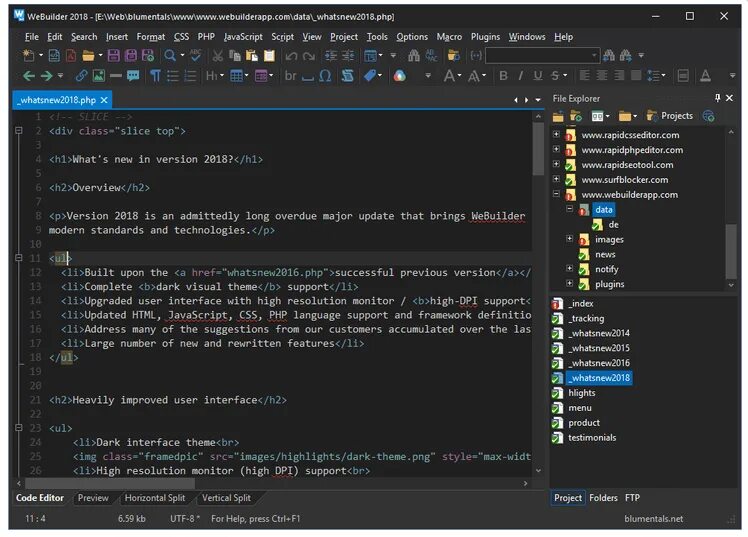Click the New document icon

click(x=28, y=56)
